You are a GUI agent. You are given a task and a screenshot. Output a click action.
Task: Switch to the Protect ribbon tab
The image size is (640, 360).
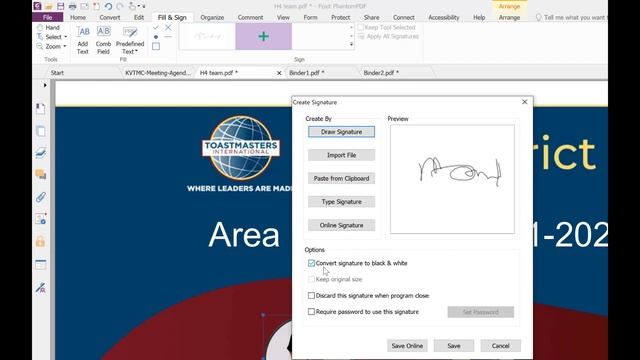[340, 18]
